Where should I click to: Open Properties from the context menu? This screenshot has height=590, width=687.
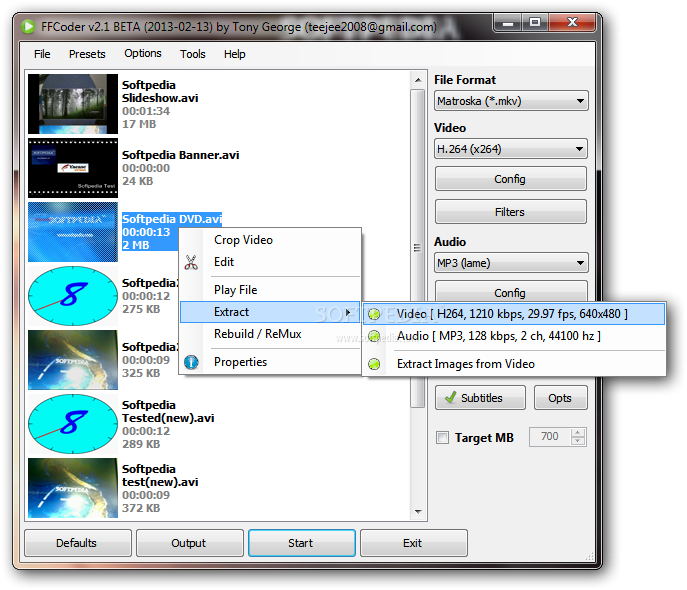click(x=270, y=362)
